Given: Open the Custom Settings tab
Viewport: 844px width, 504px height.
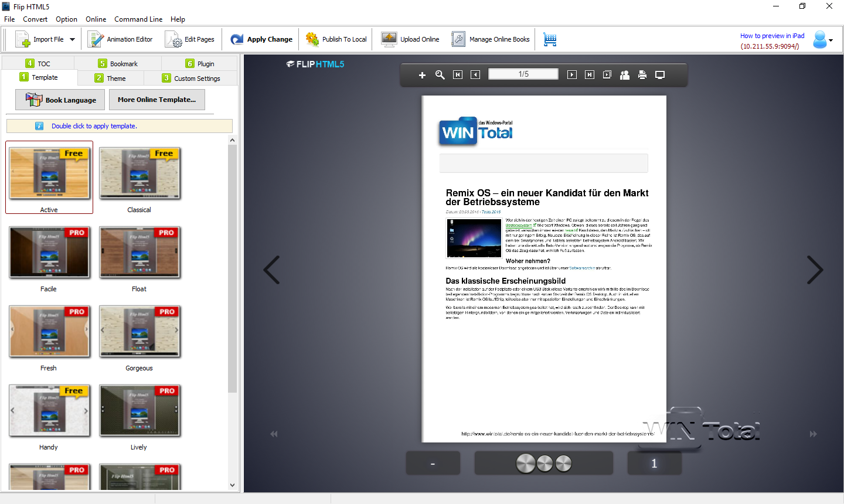Looking at the screenshot, I should click(x=191, y=78).
